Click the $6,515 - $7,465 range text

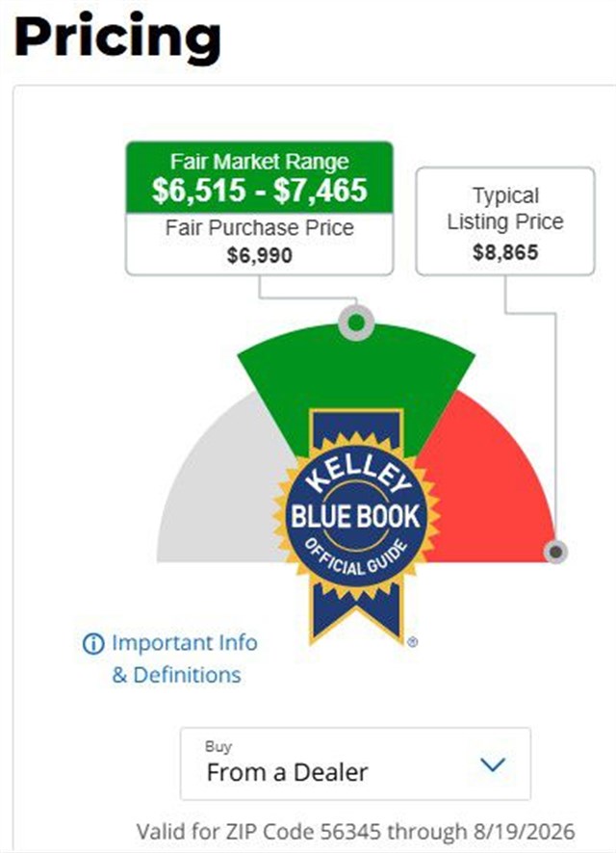click(259, 191)
